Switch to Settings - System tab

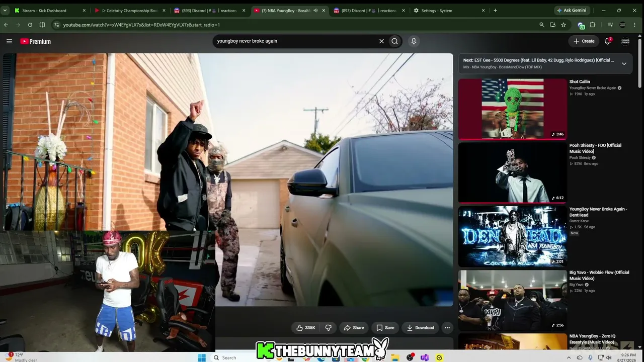[x=449, y=11]
